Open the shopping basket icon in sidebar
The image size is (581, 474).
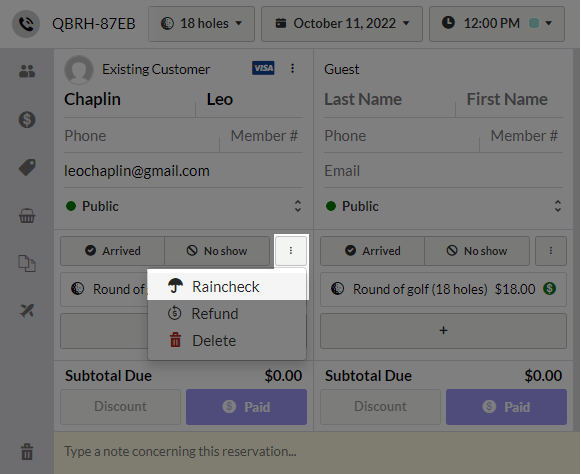(x=27, y=216)
